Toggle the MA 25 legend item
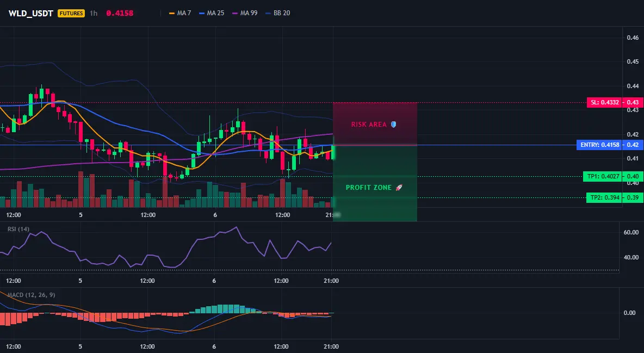644x353 pixels. tap(212, 13)
